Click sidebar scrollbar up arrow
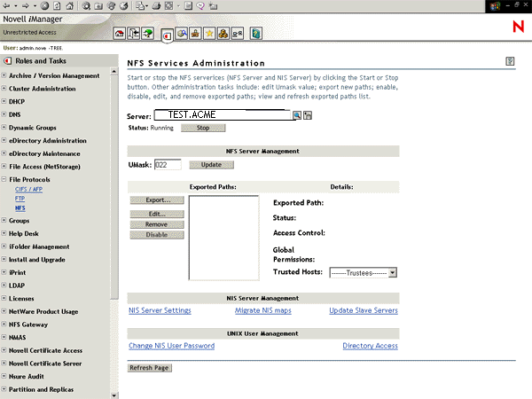Image resolution: width=532 pixels, height=399 pixels. coord(114,71)
